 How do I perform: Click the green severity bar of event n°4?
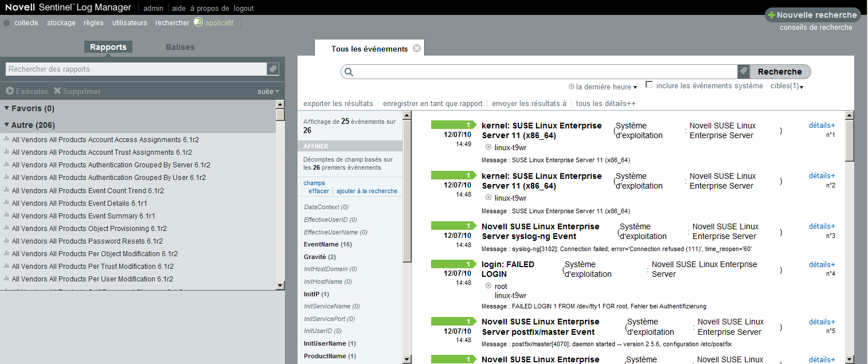click(453, 264)
